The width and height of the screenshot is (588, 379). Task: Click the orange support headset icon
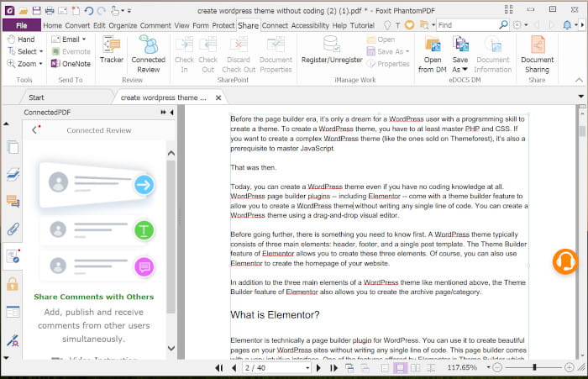point(565,261)
